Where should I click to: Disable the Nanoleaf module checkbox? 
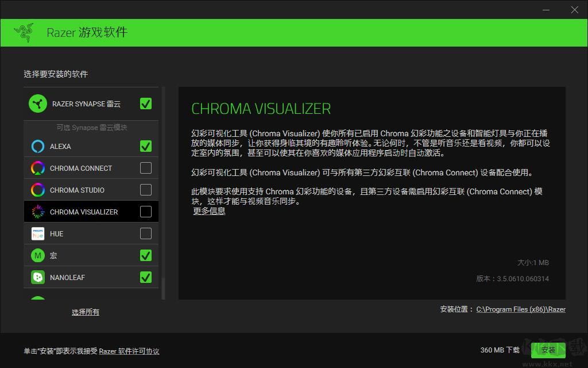click(145, 277)
